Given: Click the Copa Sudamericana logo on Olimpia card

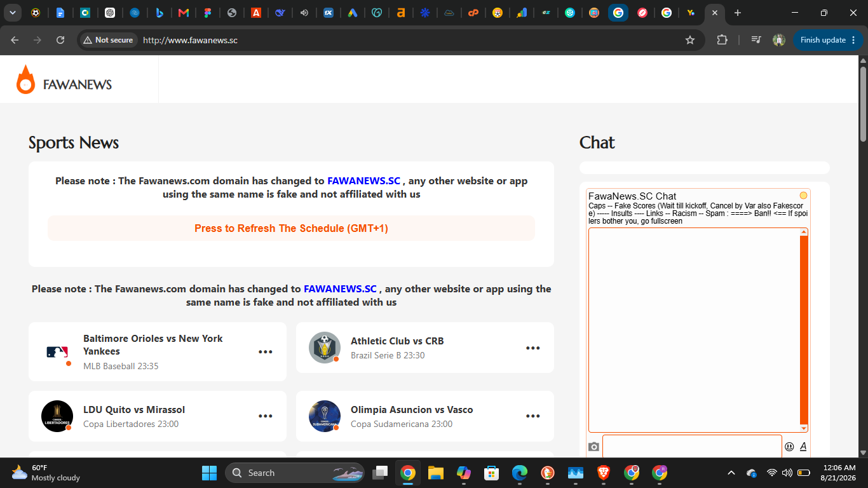Looking at the screenshot, I should (x=325, y=416).
